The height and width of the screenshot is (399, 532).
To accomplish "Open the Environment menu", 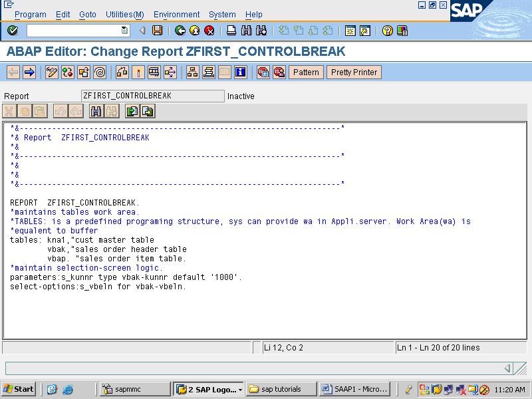I will click(x=176, y=14).
